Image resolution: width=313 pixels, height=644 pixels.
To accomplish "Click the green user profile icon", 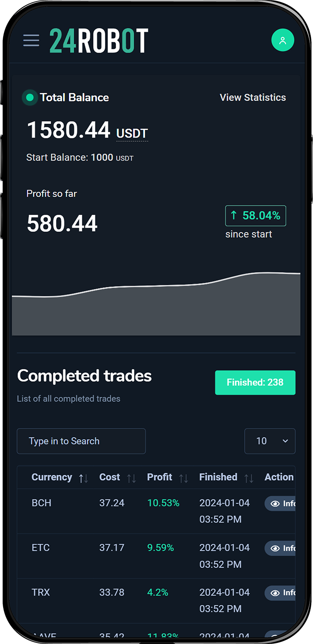I will [x=282, y=40].
